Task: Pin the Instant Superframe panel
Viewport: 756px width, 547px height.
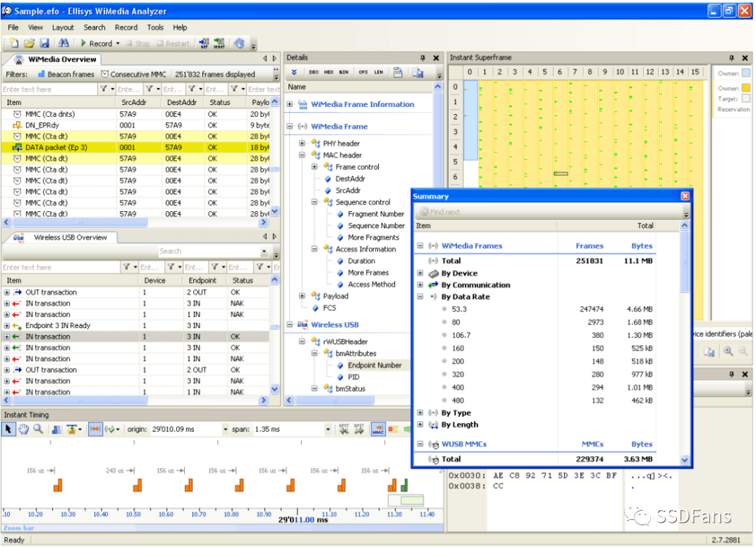Action: click(731, 58)
